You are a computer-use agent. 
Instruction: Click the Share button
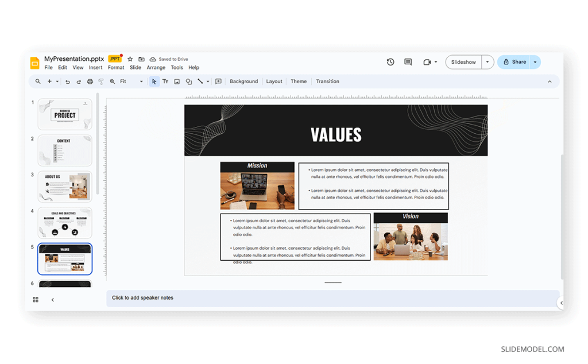click(516, 61)
